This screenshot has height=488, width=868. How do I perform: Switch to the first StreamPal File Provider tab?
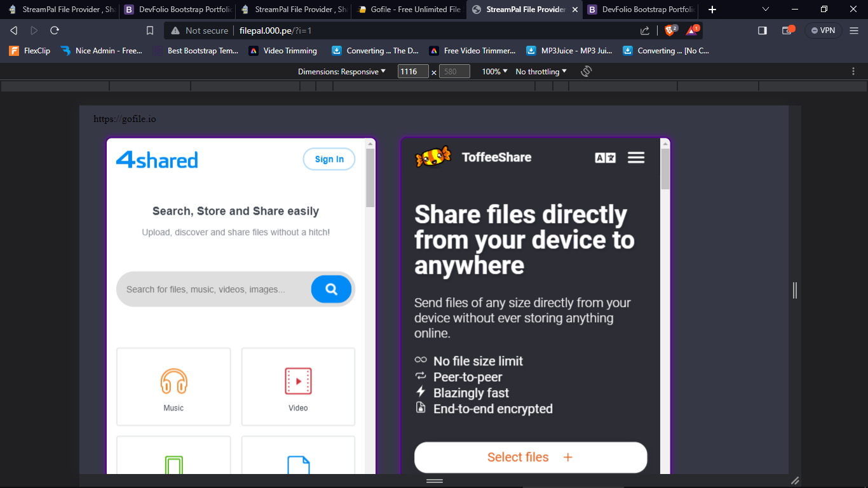click(x=62, y=10)
